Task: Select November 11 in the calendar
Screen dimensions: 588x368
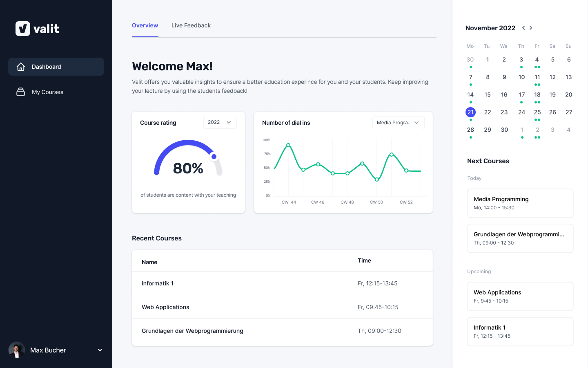Action: point(537,77)
